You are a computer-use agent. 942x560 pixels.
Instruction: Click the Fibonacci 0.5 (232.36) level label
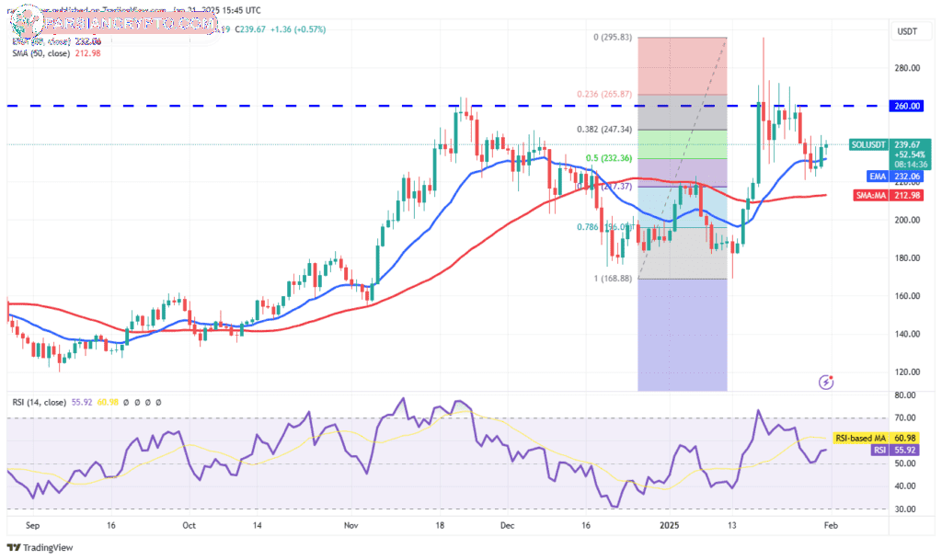click(x=609, y=158)
